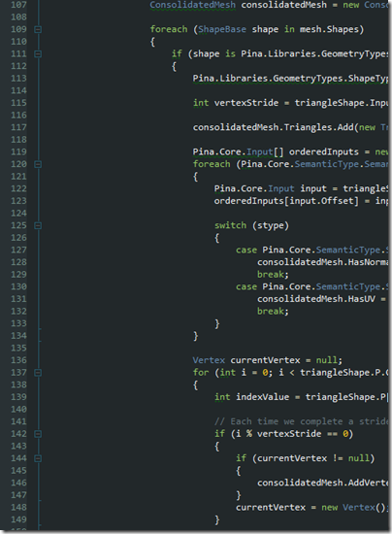Collapse the inner foreach at line 120

pyautogui.click(x=38, y=164)
